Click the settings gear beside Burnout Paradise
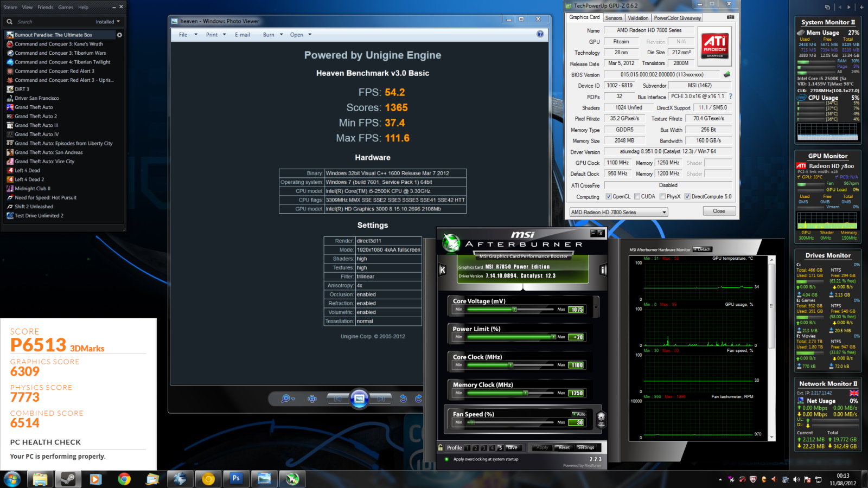The height and width of the screenshot is (488, 868). [x=119, y=35]
